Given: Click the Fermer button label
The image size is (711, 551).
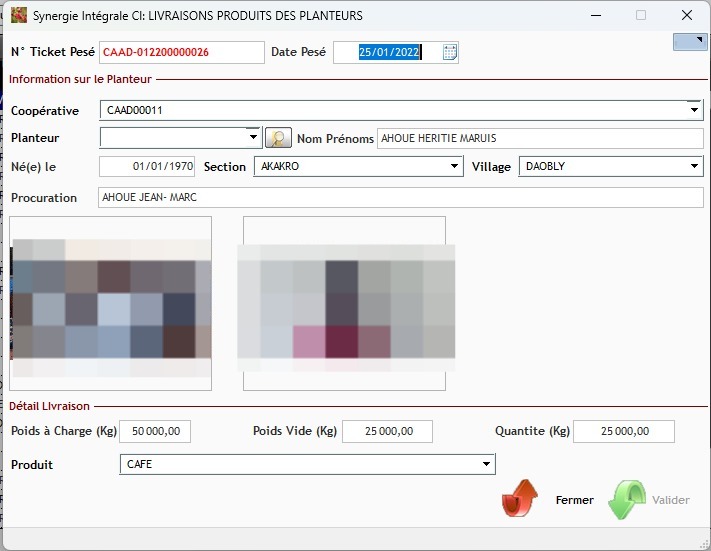Looking at the screenshot, I should [x=574, y=500].
